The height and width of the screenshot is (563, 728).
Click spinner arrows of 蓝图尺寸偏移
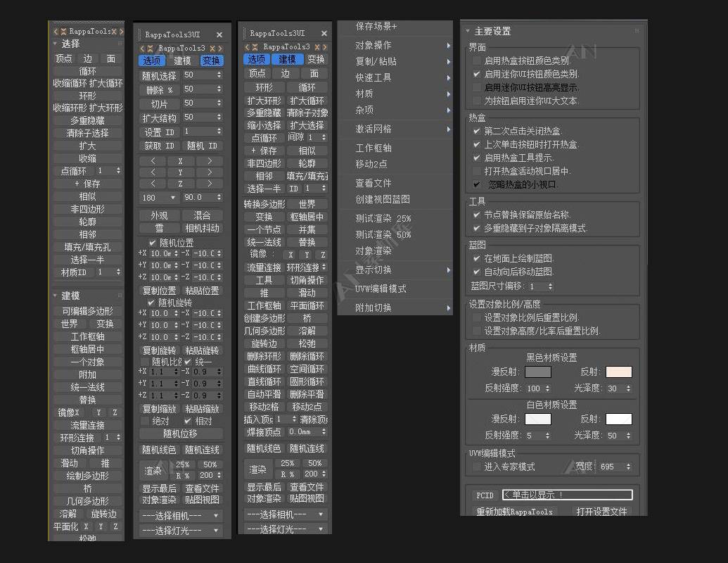(550, 286)
